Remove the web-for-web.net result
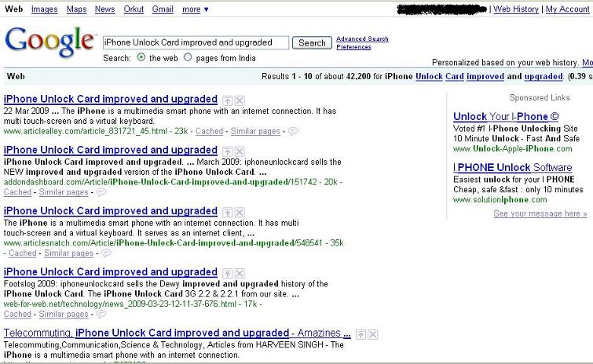Image resolution: width=593 pixels, height=364 pixels. [240, 273]
